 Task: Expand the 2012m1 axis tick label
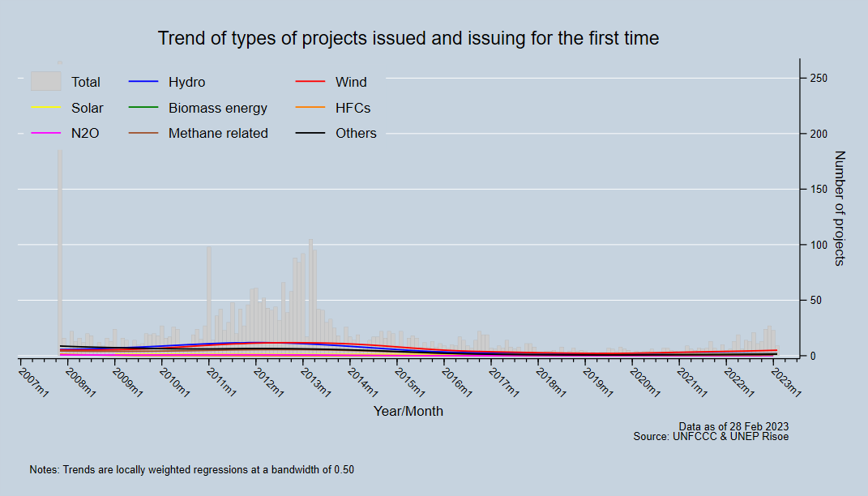267,383
